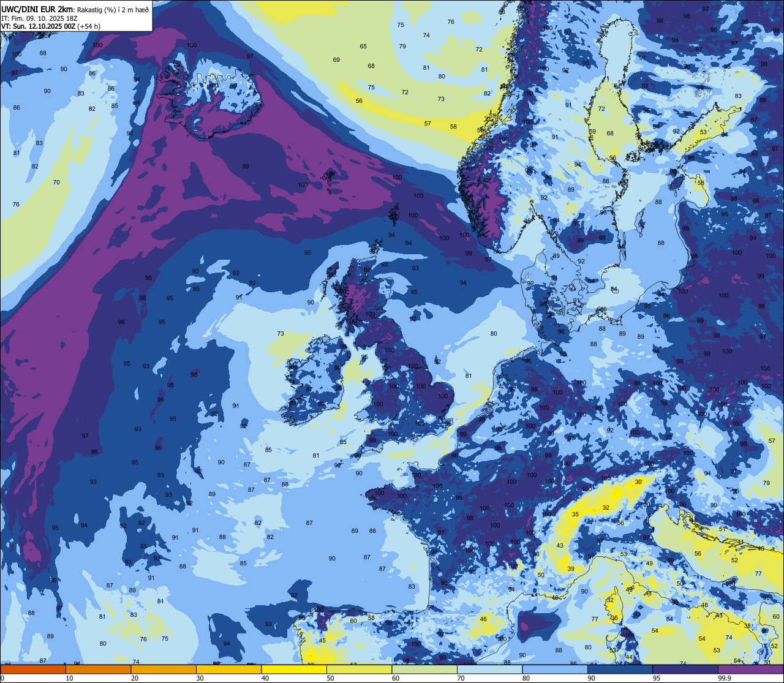Click the value 65 in the Norwegian Sea

point(363,47)
